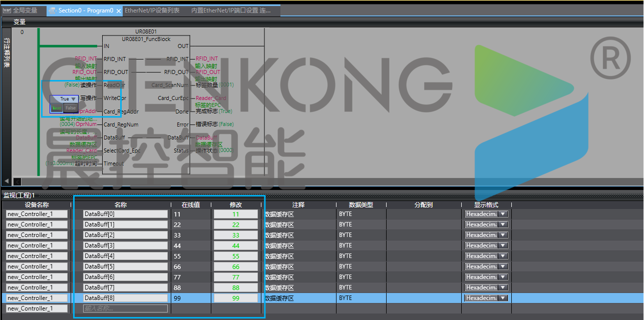Click the UR08E01 instance name

pos(146,31)
